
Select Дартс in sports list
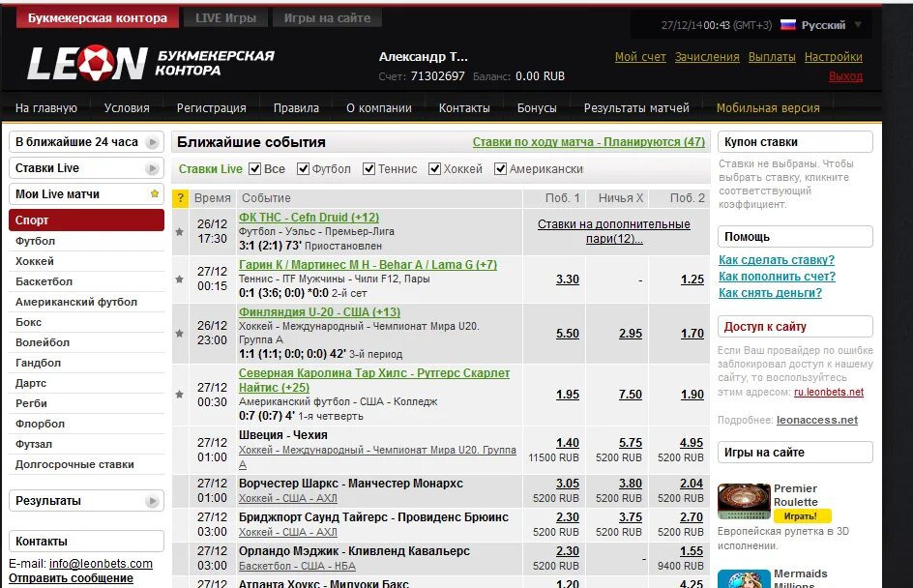pyautogui.click(x=86, y=383)
